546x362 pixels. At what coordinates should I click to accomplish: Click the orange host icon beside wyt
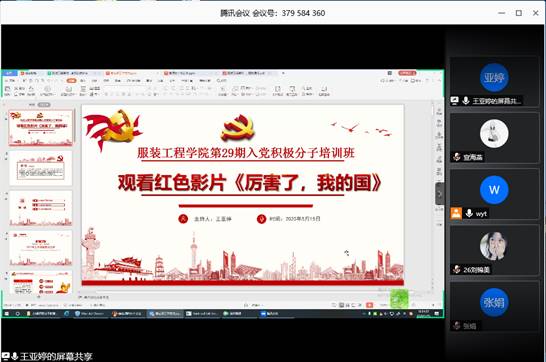click(x=456, y=213)
